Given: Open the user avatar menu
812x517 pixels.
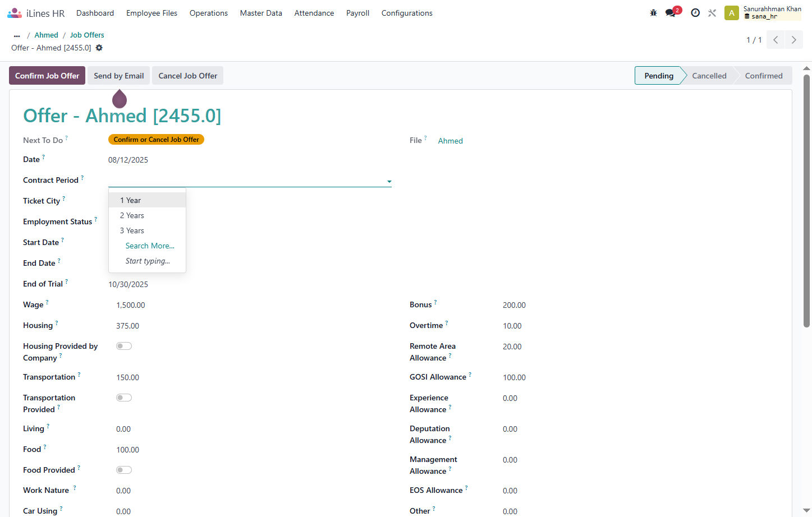Looking at the screenshot, I should point(732,13).
